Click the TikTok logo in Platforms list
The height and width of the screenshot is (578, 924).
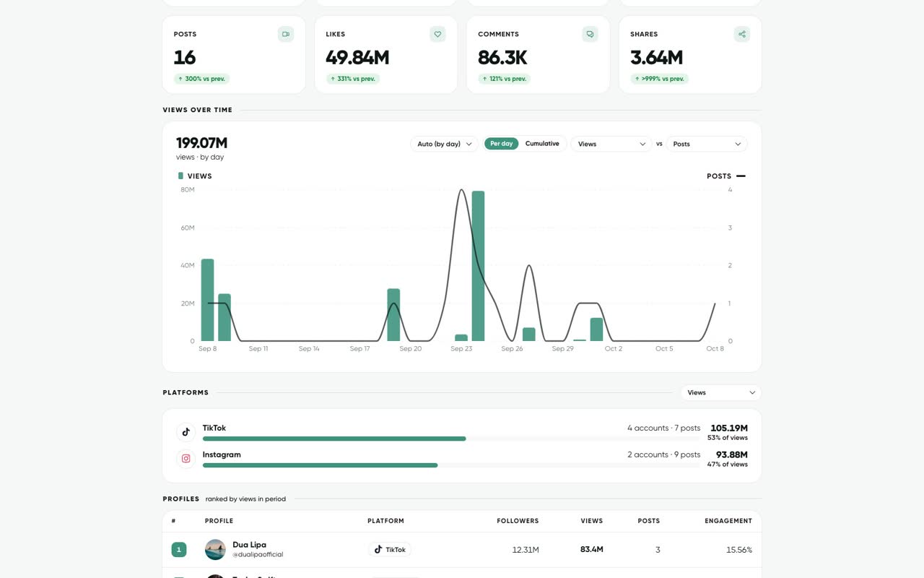click(x=186, y=432)
